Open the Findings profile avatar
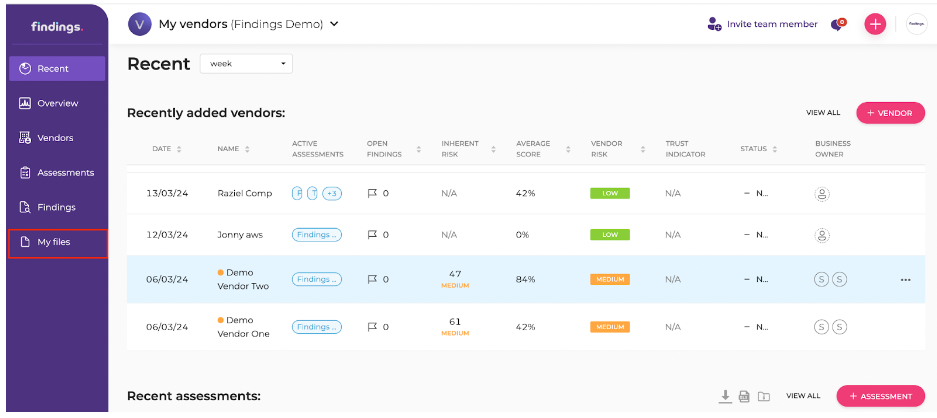Viewport: 937px width, 418px height. click(916, 24)
